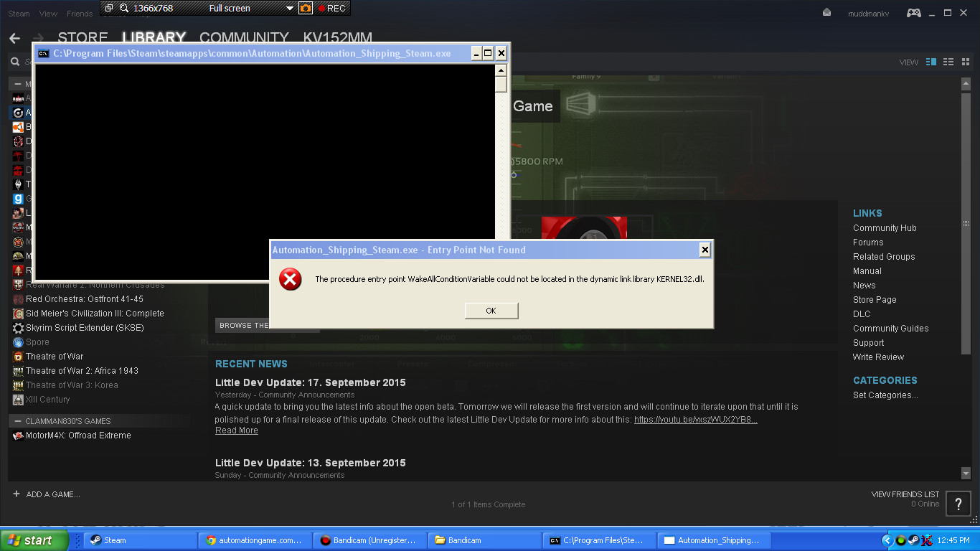Open the KV152MM profile tab

pos(337,38)
